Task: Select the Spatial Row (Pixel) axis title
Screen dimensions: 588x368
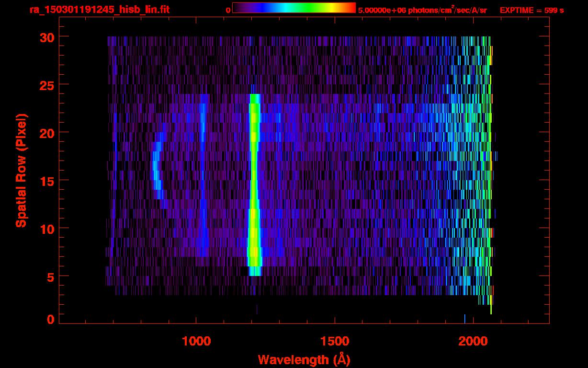Action: (21, 170)
